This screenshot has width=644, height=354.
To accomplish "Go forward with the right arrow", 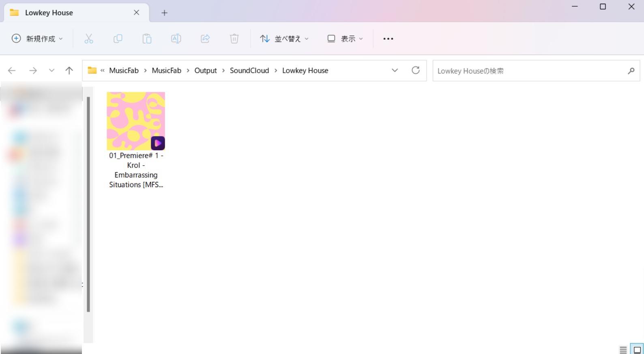I will pos(33,71).
